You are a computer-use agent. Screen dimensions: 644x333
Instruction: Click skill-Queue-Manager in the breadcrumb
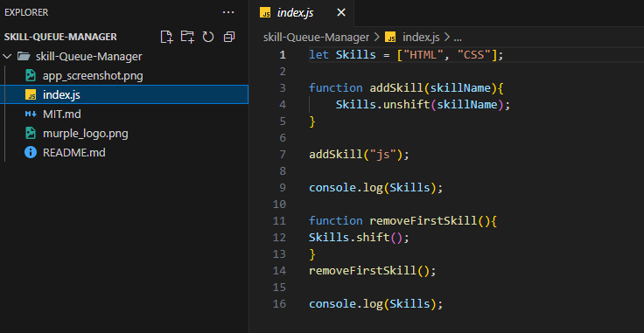(316, 38)
